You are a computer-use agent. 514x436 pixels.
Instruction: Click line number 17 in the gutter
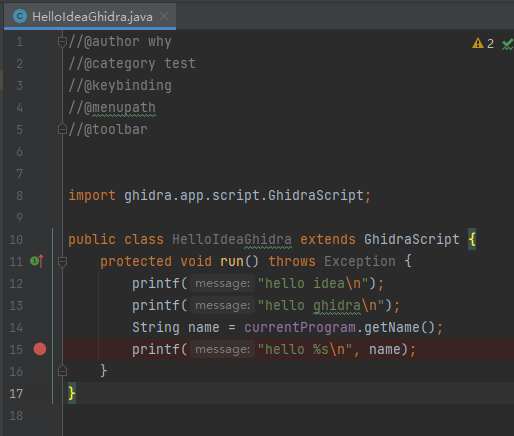pyautogui.click(x=16, y=394)
